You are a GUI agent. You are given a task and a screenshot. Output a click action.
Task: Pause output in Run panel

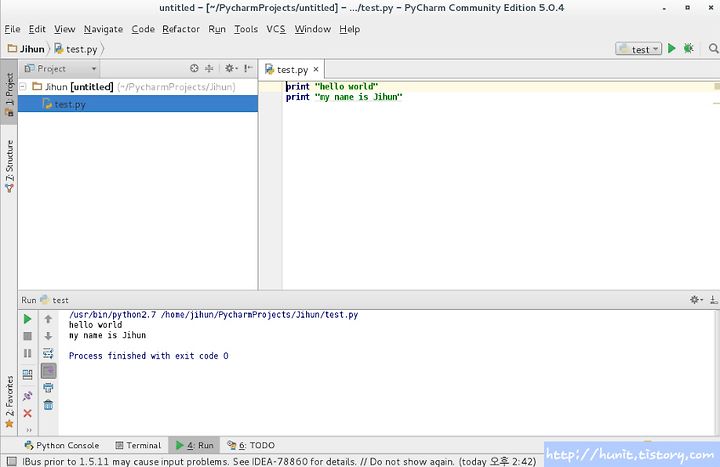coord(28,353)
